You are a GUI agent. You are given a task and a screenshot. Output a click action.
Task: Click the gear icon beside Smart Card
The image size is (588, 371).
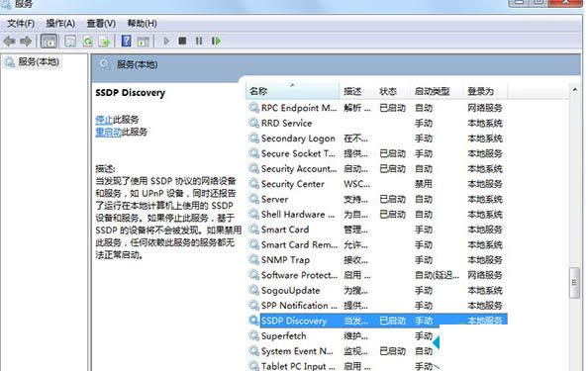click(253, 230)
